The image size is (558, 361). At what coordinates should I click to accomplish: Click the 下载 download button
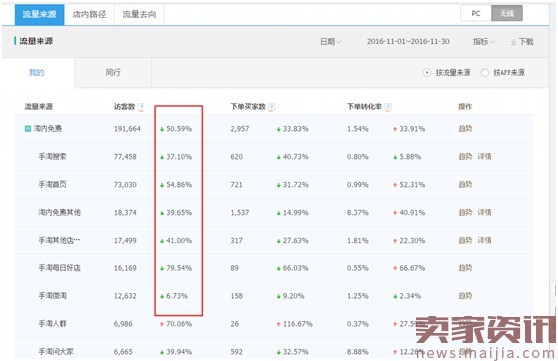pyautogui.click(x=522, y=42)
